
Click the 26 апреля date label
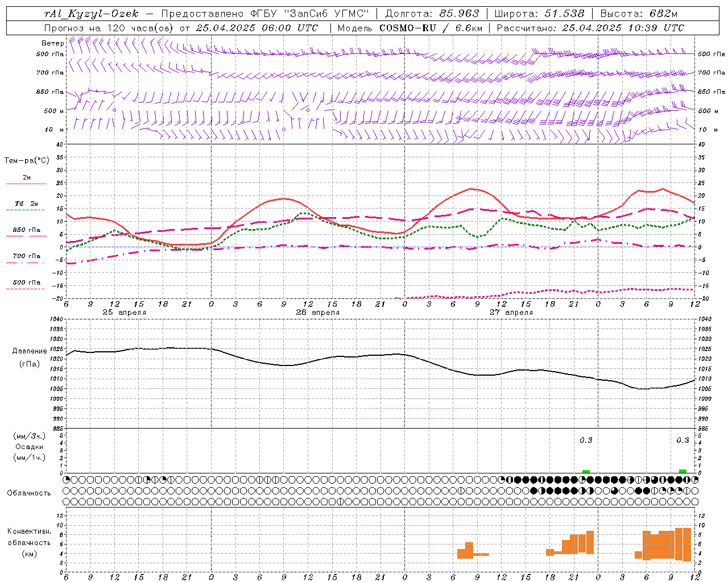317,313
